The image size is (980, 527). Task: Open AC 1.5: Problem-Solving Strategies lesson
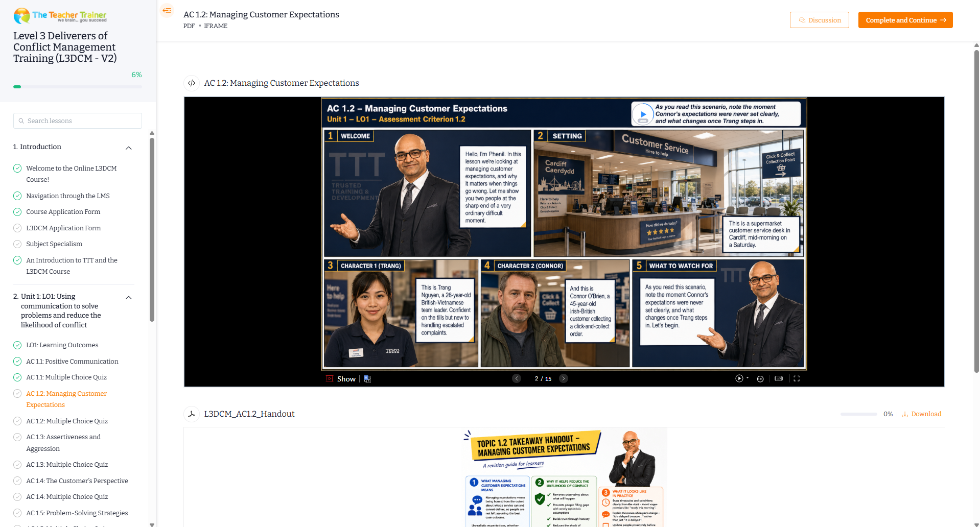[77, 513]
